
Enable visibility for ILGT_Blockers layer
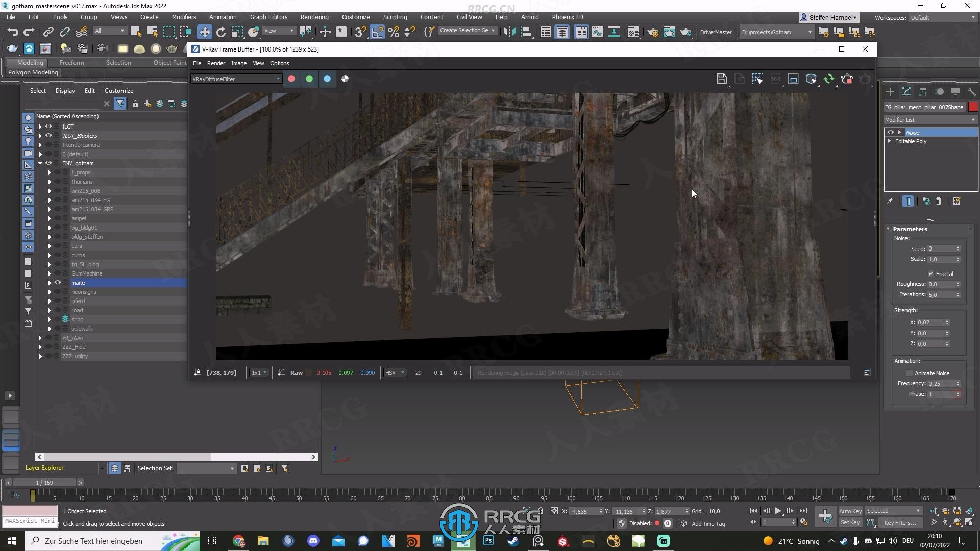[x=48, y=135]
